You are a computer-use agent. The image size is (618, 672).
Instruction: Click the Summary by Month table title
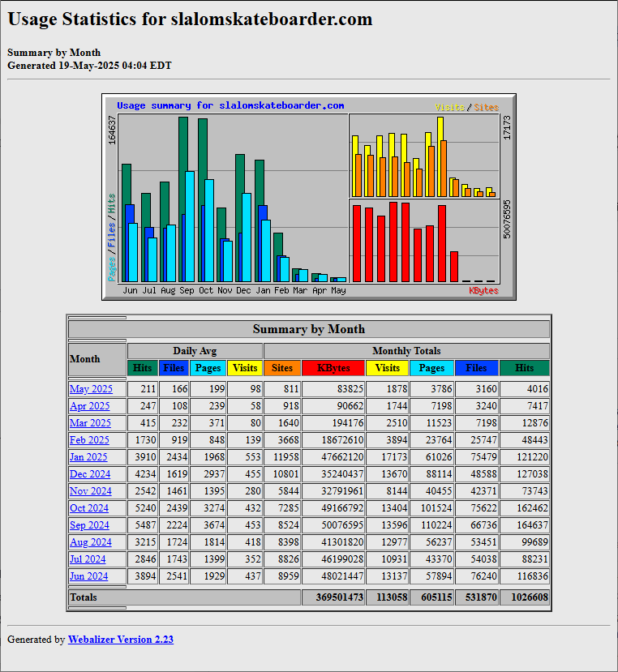[309, 329]
